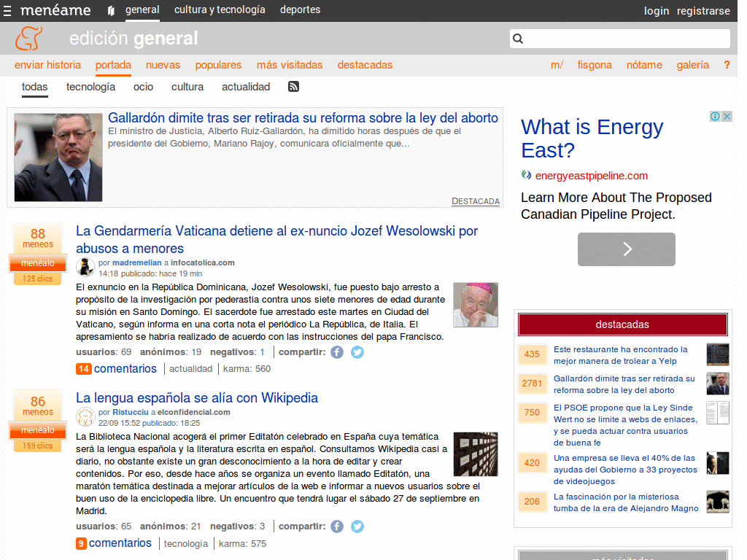
Task: Click the search magnifier icon
Action: [518, 39]
